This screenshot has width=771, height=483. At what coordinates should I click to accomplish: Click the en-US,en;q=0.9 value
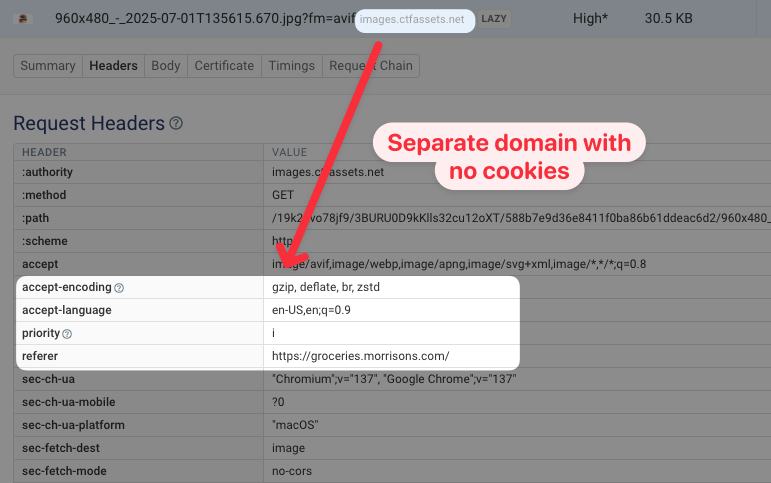click(x=311, y=310)
